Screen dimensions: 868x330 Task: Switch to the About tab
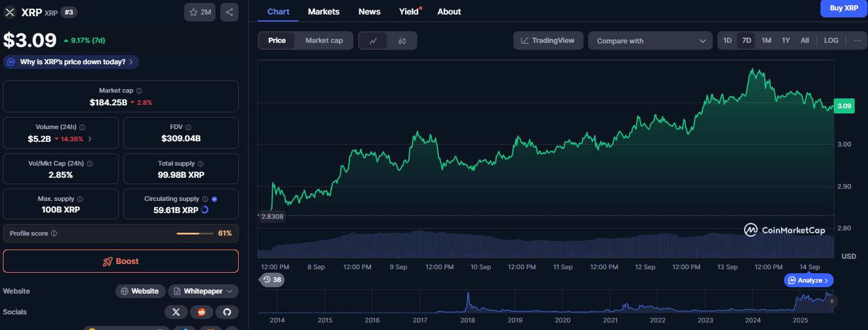pyautogui.click(x=449, y=12)
